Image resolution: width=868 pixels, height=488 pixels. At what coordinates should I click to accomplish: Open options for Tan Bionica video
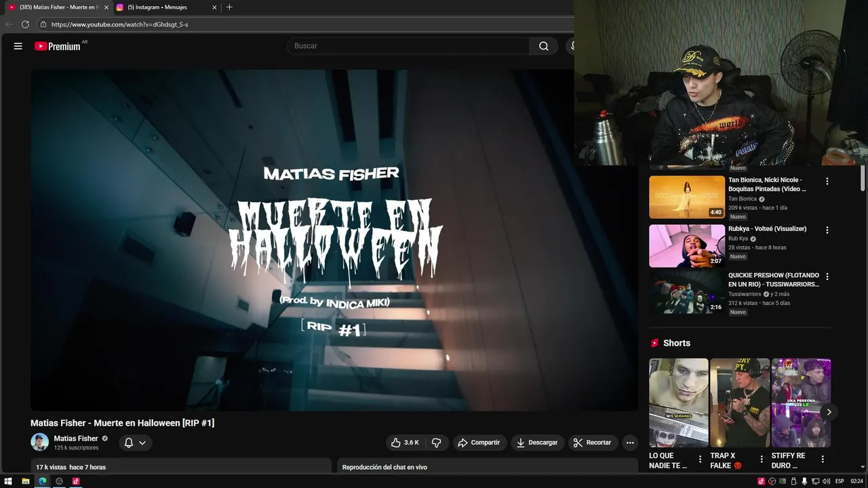click(x=827, y=181)
